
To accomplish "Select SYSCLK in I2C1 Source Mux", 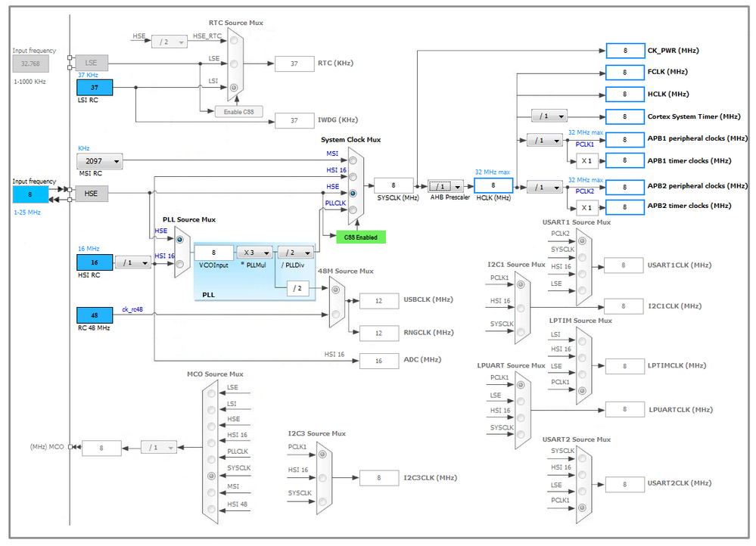I will tap(521, 331).
